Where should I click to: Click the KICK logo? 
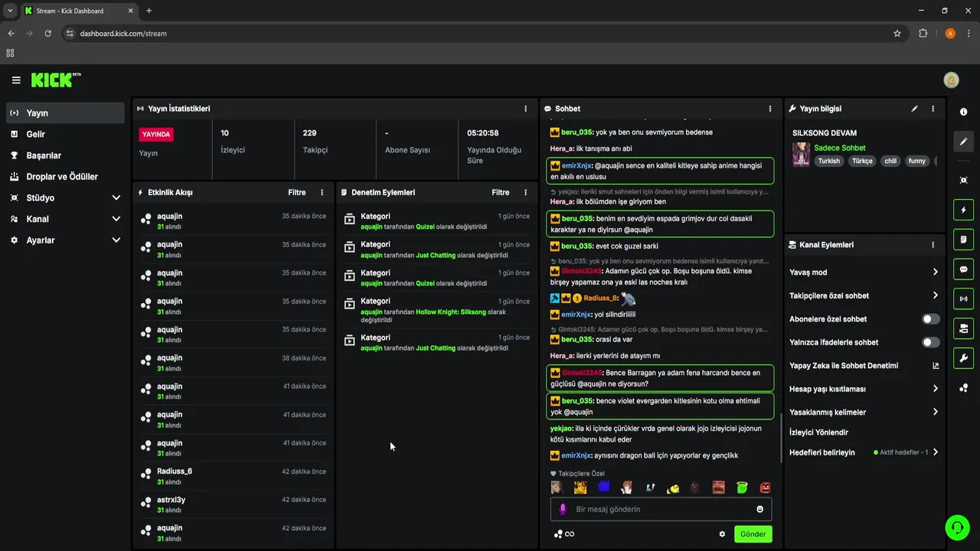55,80
